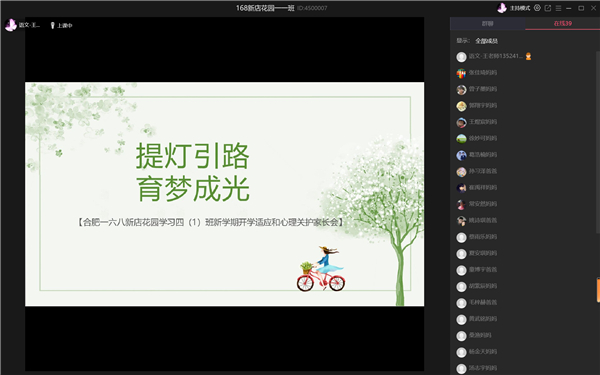Click avatar of 语文·王老师135241...
Image resolution: width=600 pixels, height=375 pixels.
click(461, 57)
